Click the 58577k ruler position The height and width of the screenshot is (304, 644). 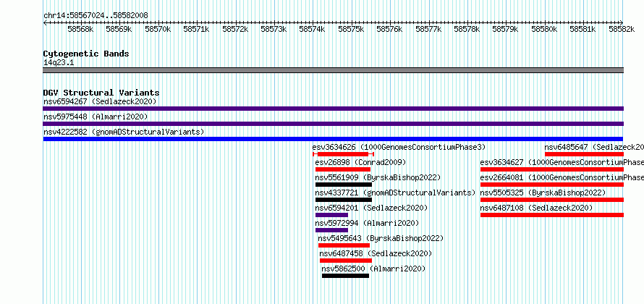tap(428, 29)
